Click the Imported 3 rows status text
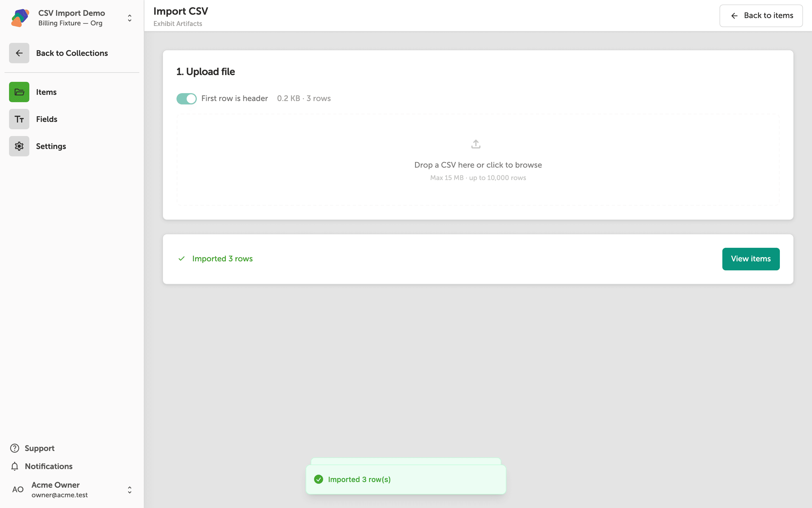The height and width of the screenshot is (508, 812). click(222, 259)
